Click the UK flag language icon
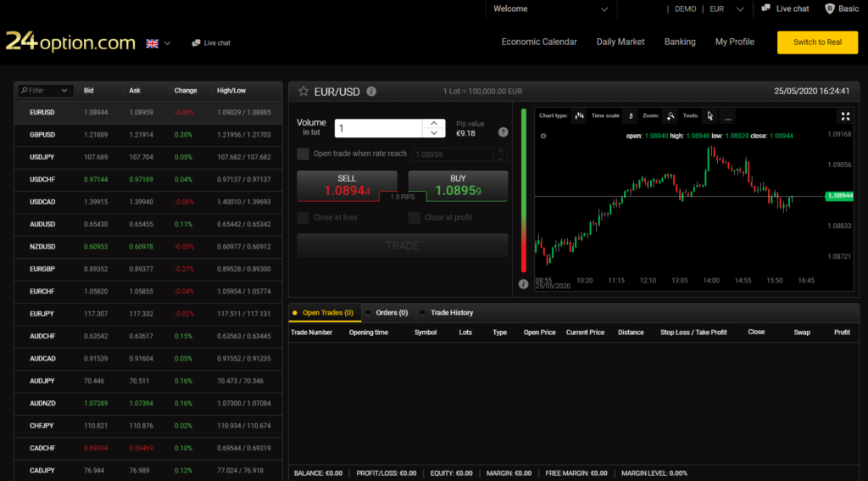 [153, 43]
